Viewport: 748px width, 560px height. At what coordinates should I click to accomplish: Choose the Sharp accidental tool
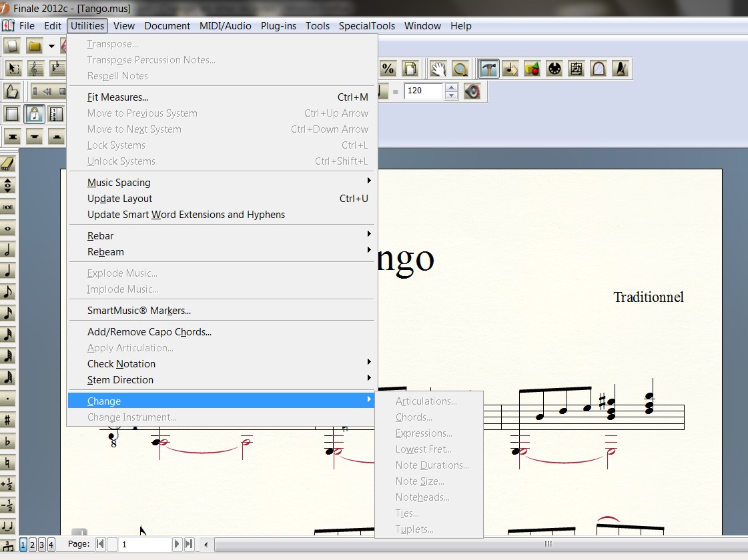tap(8, 420)
